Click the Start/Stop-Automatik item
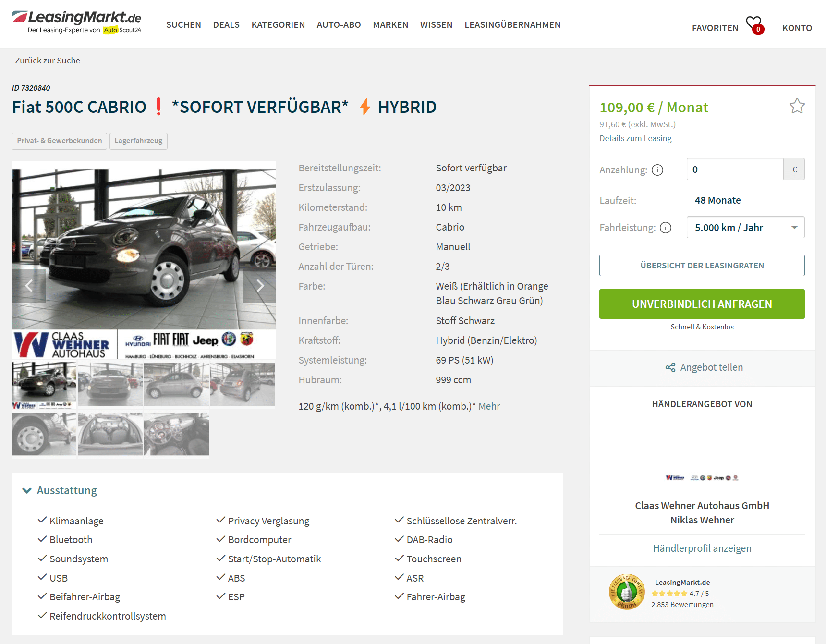Image resolution: width=826 pixels, height=644 pixels. [x=274, y=559]
